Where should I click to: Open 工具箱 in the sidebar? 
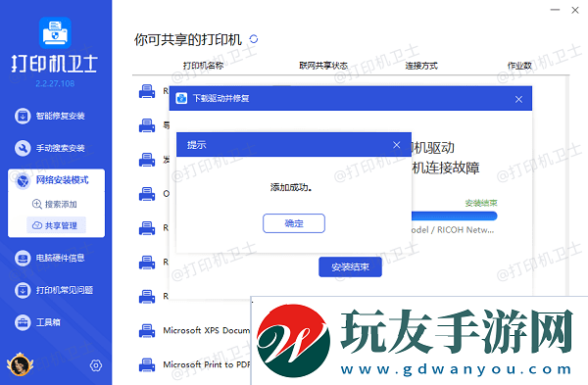coord(37,322)
